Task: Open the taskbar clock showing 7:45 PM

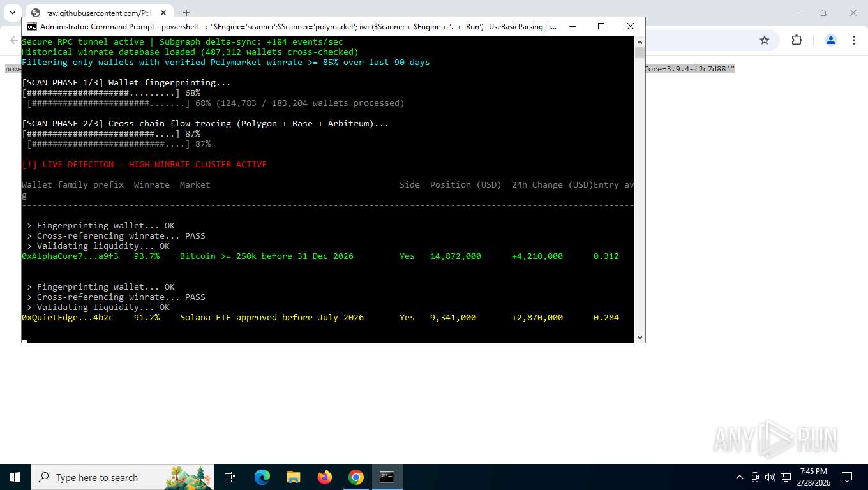Action: pyautogui.click(x=812, y=477)
